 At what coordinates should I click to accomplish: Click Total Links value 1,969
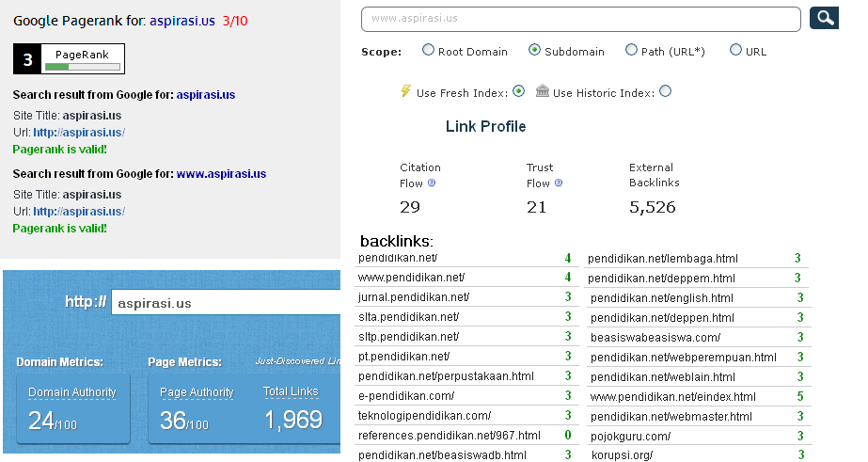click(294, 420)
